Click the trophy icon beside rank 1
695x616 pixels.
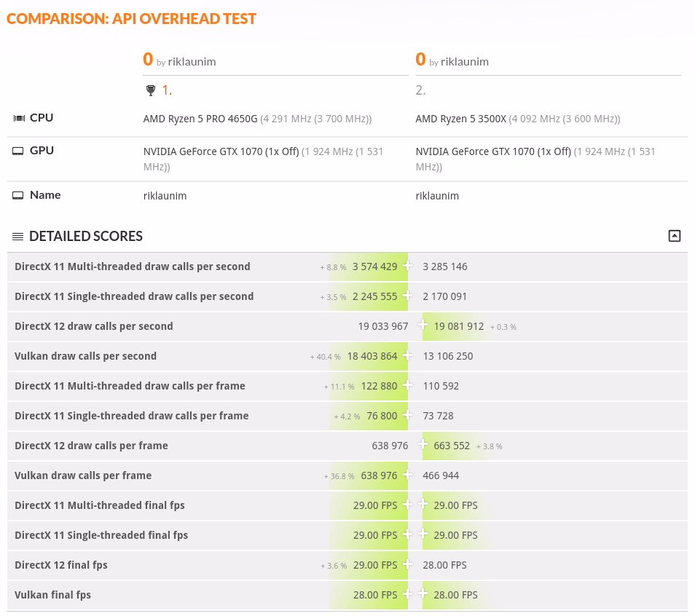pyautogui.click(x=151, y=90)
